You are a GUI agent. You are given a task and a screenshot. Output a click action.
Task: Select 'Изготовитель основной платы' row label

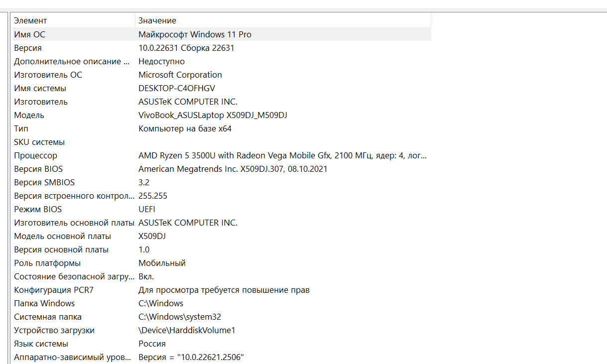[x=74, y=223]
